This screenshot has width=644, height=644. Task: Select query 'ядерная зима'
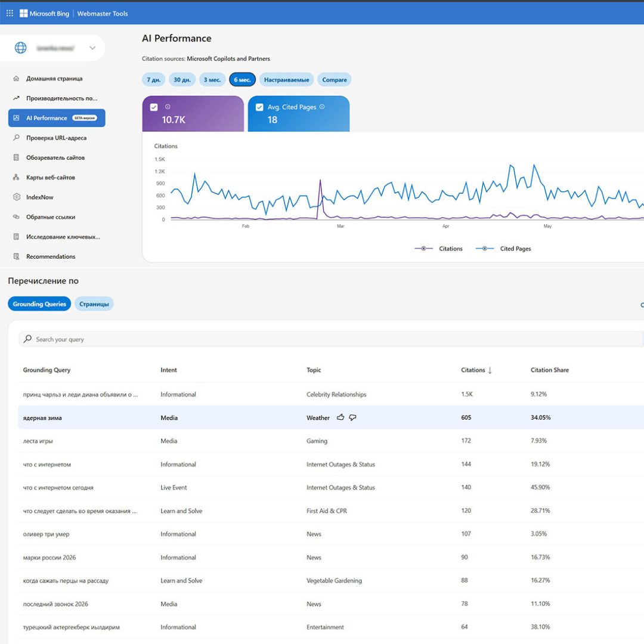[x=42, y=417]
